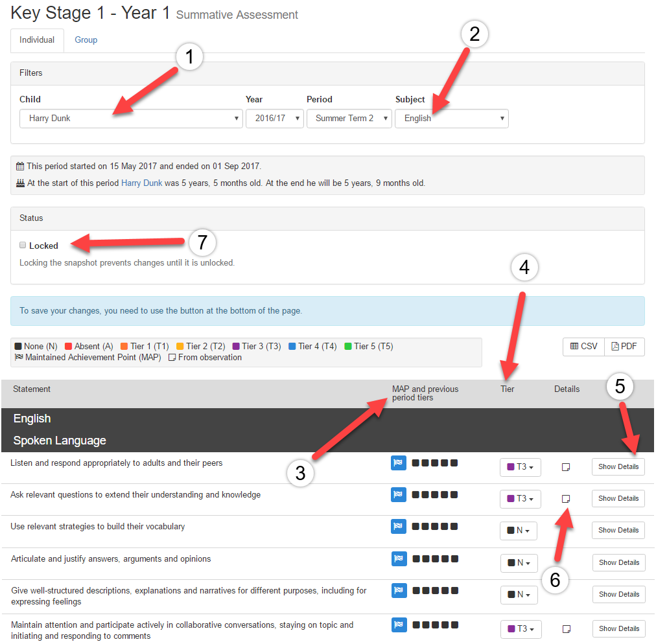656x644 pixels.
Task: Click the MAP and previous period tiers header
Action: [425, 393]
